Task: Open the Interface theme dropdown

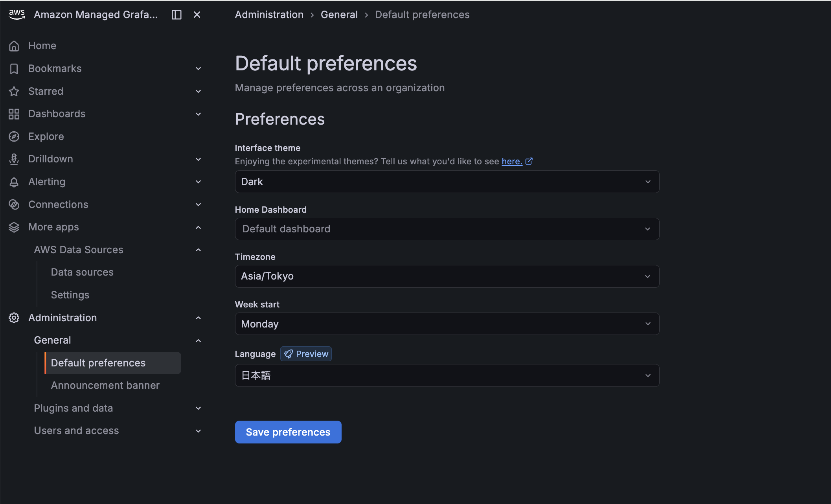Action: [447, 182]
